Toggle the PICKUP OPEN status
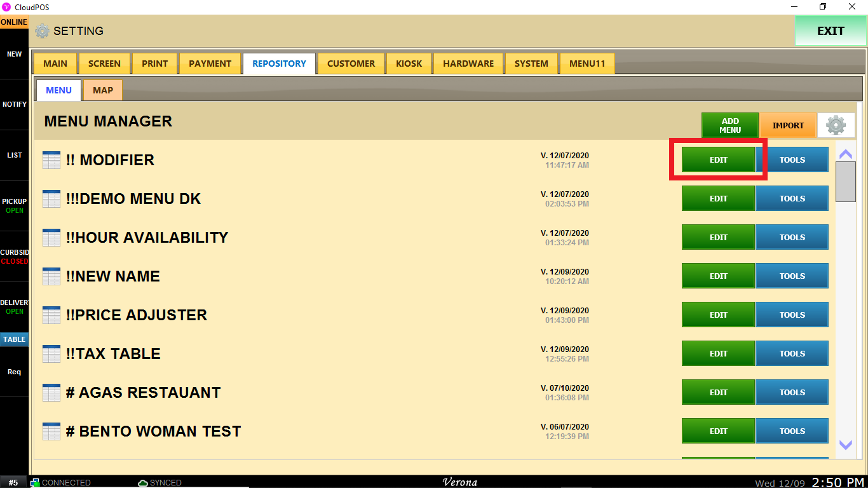 click(x=14, y=206)
